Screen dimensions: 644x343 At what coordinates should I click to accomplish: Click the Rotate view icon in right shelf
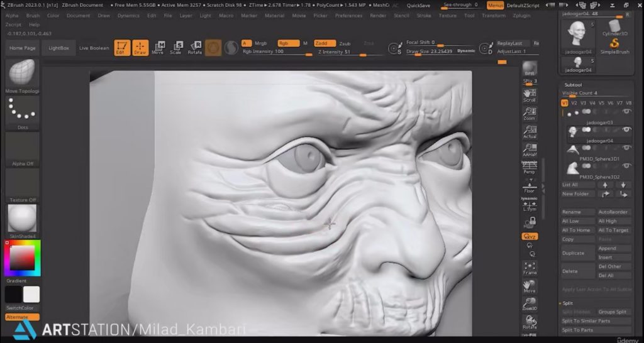530,322
